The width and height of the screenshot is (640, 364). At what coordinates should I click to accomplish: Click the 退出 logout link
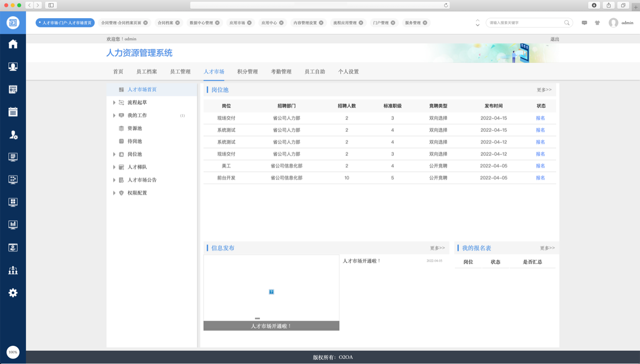coord(554,39)
